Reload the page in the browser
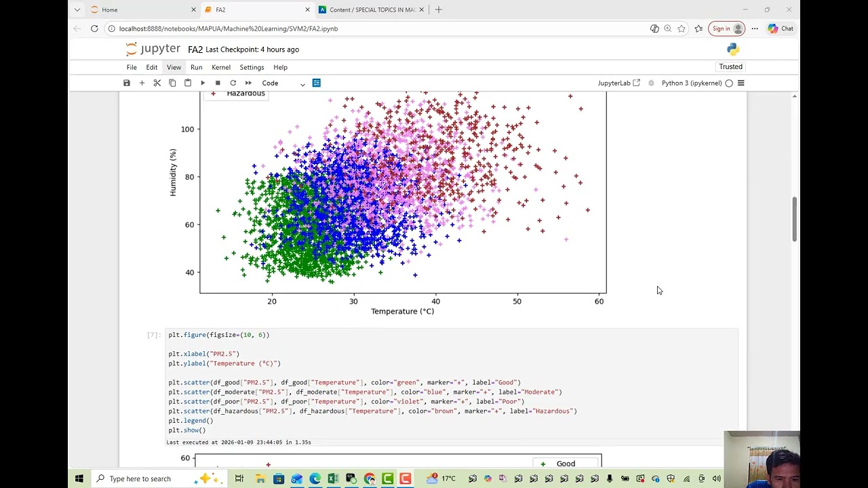 pyautogui.click(x=94, y=28)
